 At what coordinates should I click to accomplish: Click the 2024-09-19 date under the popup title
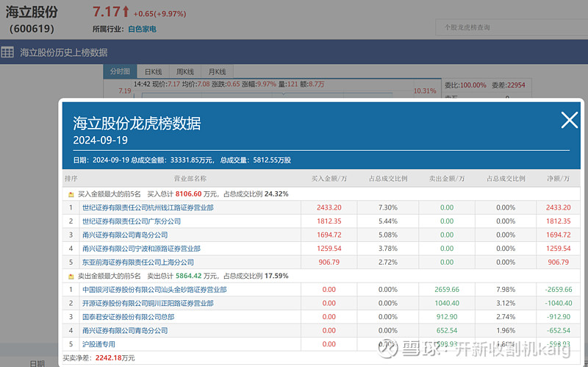tap(100, 140)
